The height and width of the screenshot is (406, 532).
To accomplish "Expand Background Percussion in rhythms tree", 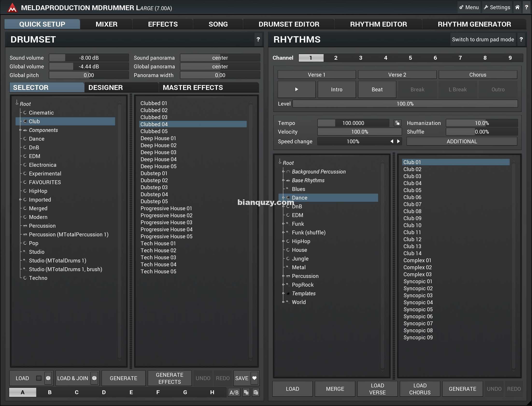I will 283,172.
